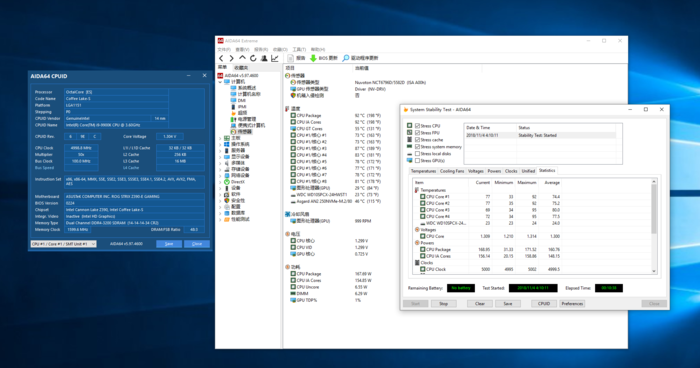Click the statistics list vertical scrollbar
700x368 pixels.
pos(654,209)
